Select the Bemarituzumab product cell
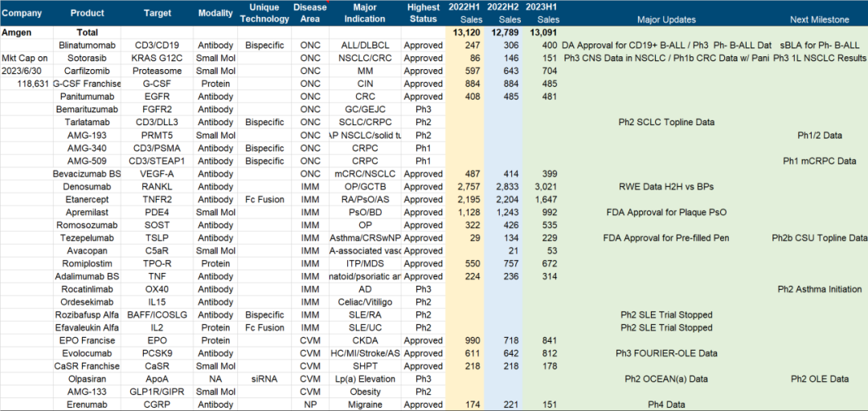Image resolution: width=868 pixels, height=411 pixels. 87,109
